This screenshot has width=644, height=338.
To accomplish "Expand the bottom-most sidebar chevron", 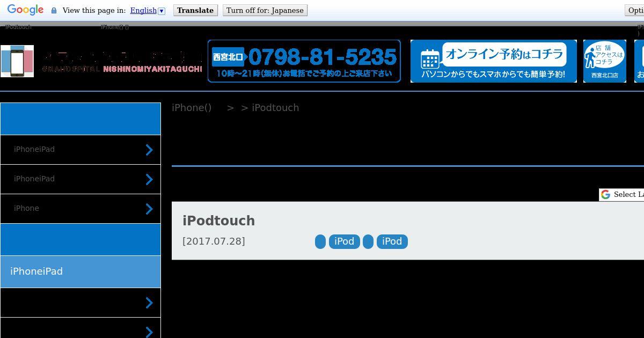I will pyautogui.click(x=149, y=332).
